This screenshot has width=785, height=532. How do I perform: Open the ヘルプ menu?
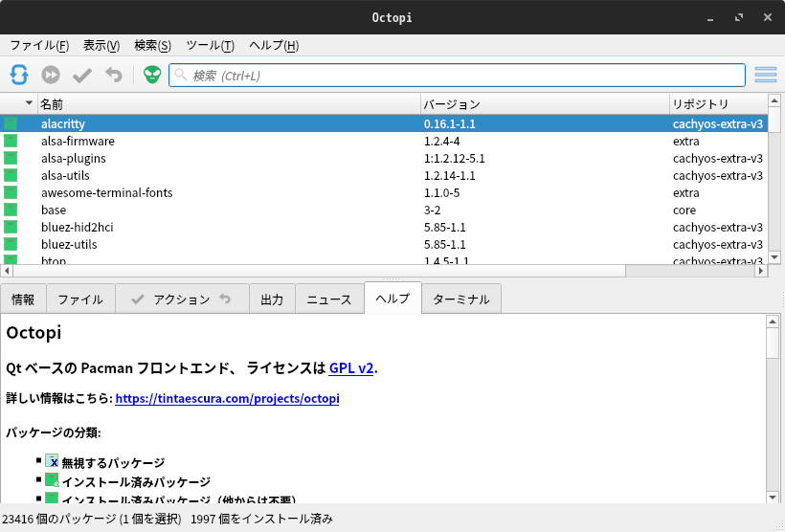click(274, 46)
